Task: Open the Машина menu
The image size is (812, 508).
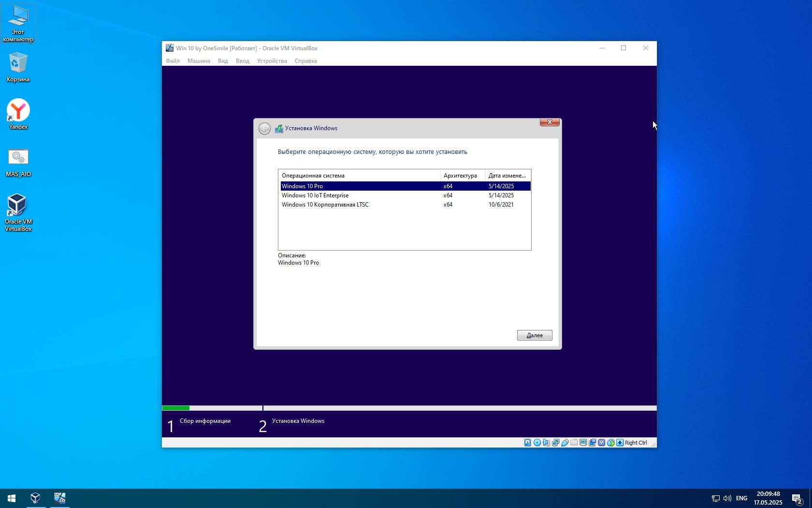Action: tap(199, 61)
